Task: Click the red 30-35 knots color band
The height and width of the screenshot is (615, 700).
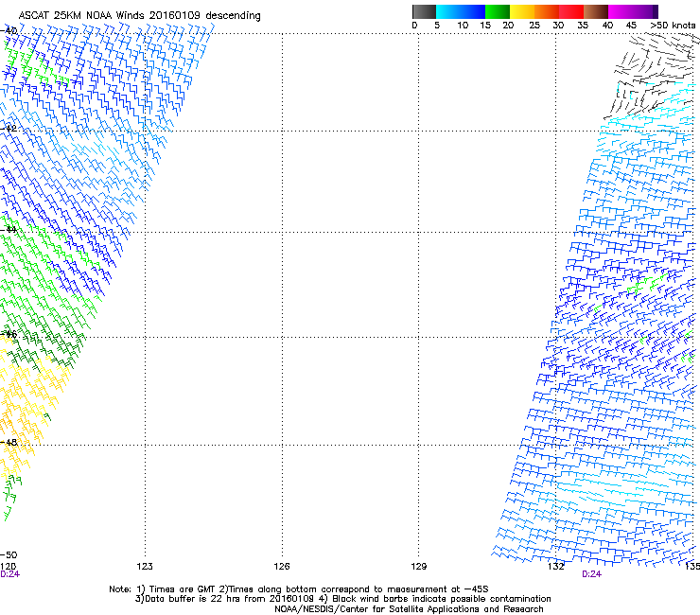Action: (x=571, y=11)
